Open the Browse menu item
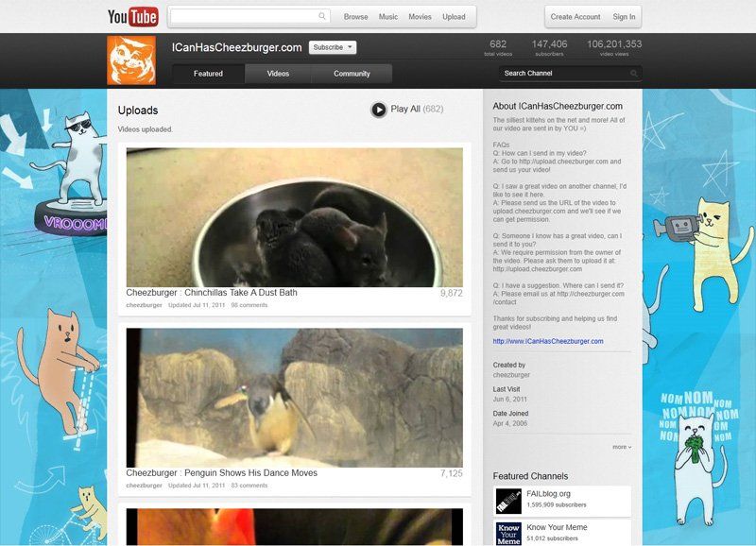 [356, 17]
